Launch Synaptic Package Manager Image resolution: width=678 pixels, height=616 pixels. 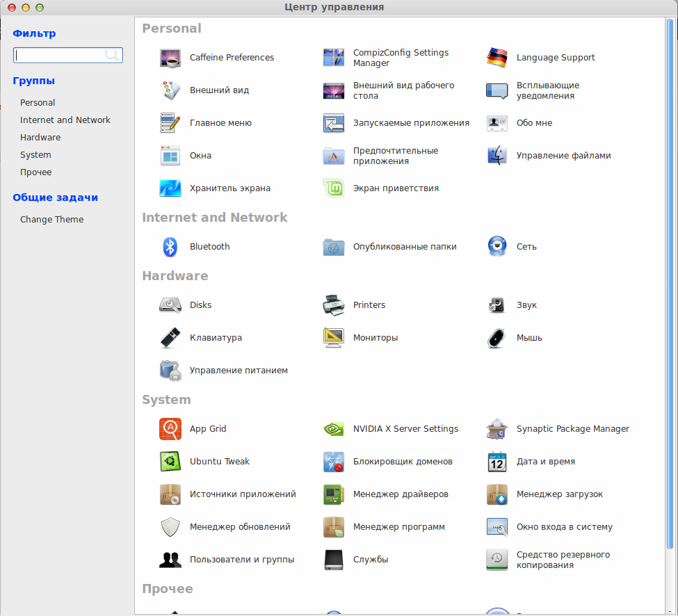(x=497, y=429)
